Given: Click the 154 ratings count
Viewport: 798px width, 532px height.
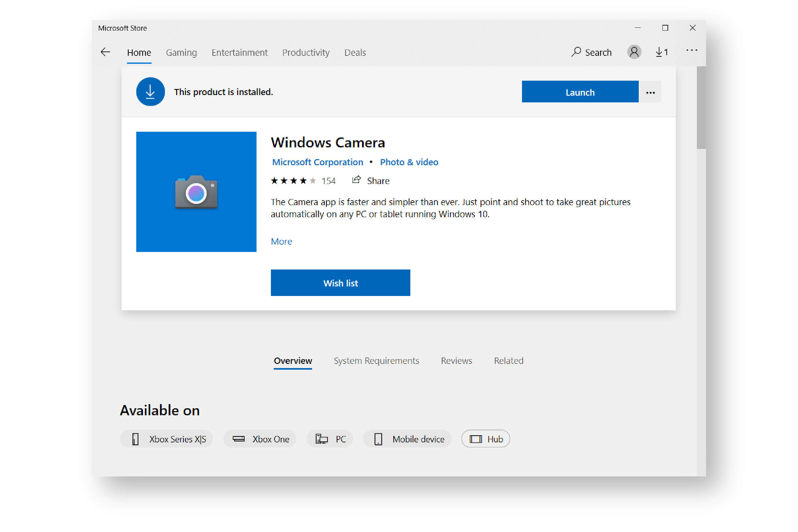Looking at the screenshot, I should coord(329,181).
